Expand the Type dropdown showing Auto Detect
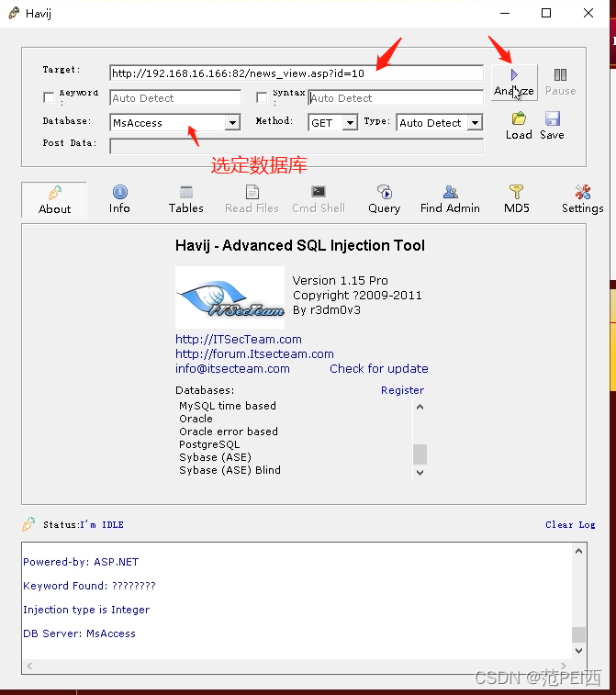 (475, 123)
